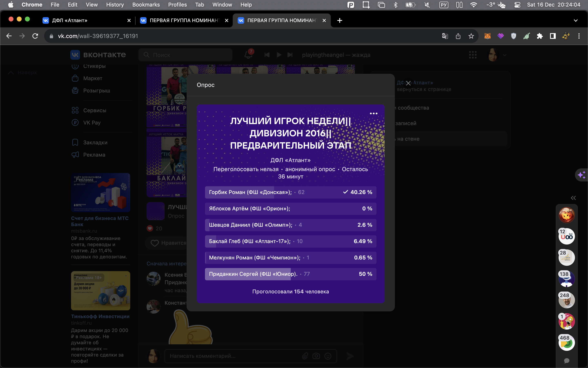Play the current VK audio track

pos(279,55)
